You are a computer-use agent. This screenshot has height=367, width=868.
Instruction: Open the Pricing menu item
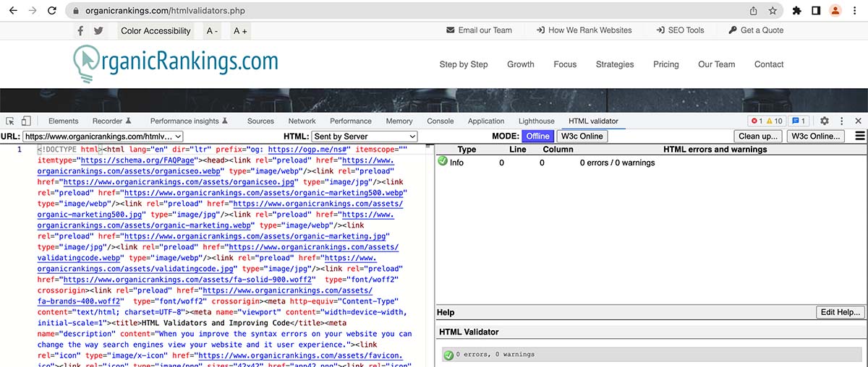click(x=666, y=64)
